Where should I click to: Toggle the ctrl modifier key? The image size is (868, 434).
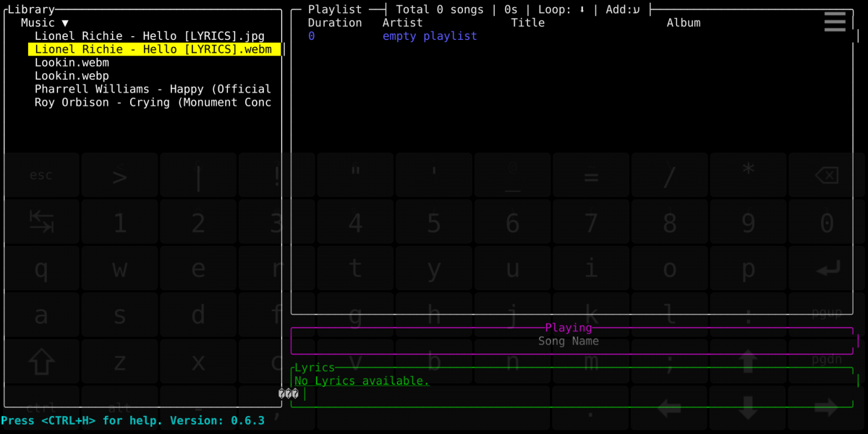click(41, 409)
